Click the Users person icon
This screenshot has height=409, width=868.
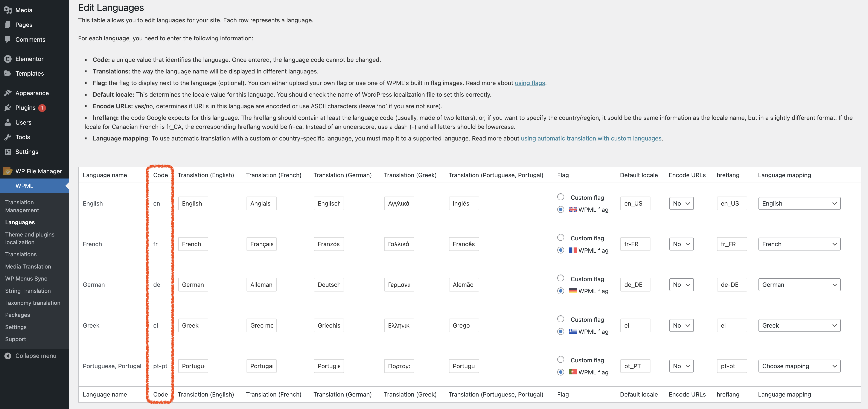point(8,122)
